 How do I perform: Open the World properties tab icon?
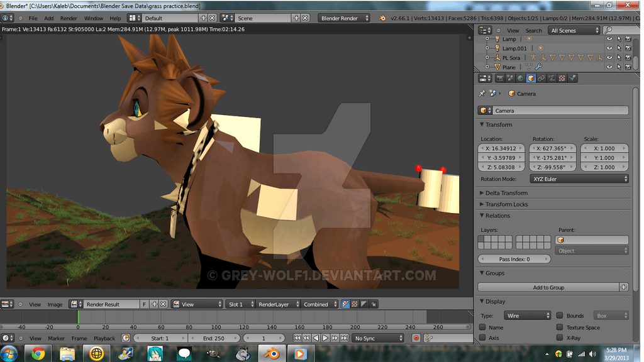coord(521,78)
